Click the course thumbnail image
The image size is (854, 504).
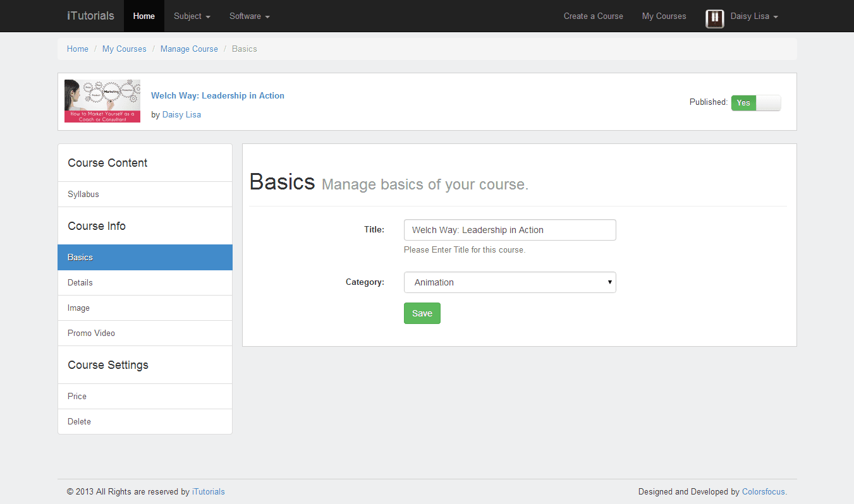point(102,101)
